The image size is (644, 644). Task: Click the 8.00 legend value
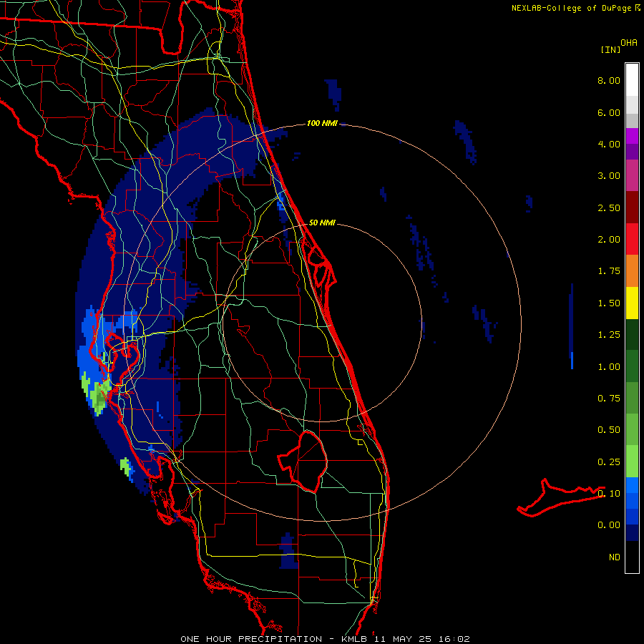point(609,80)
